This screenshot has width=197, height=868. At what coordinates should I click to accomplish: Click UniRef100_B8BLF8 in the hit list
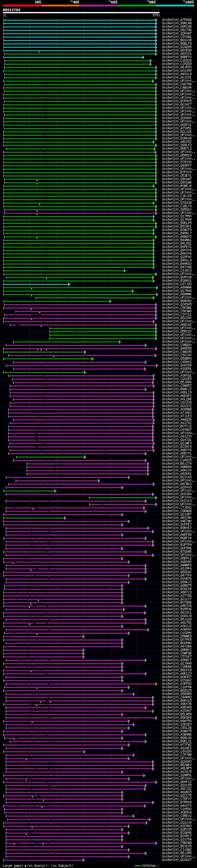177,43
